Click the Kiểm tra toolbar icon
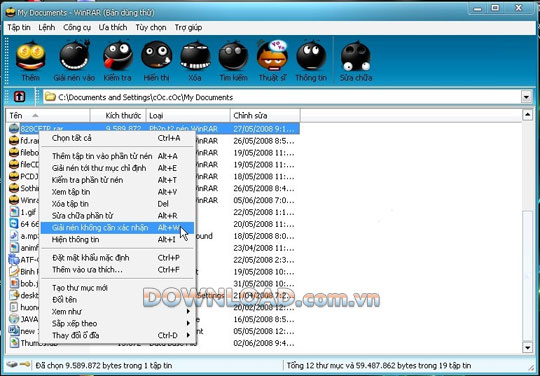 (118, 56)
